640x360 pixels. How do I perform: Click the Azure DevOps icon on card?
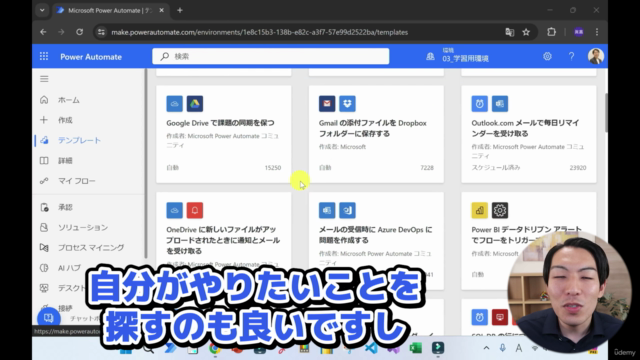(347, 210)
